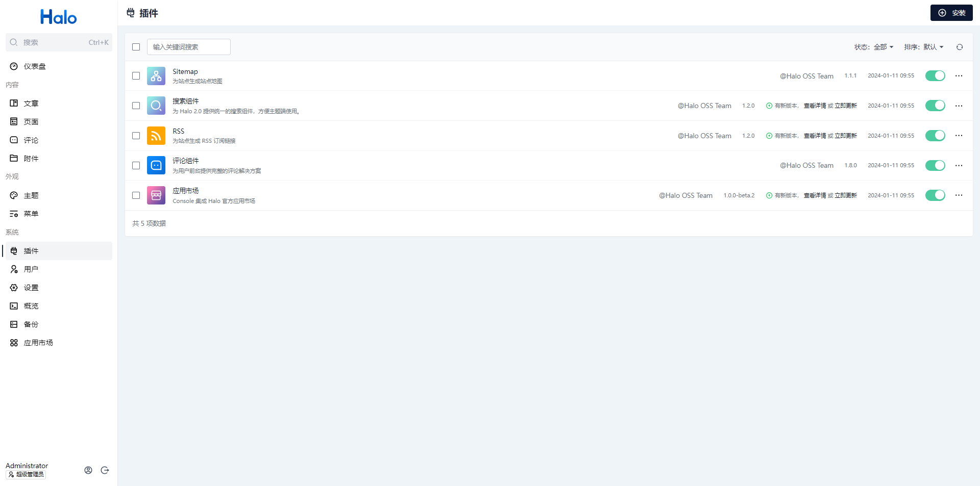Screen dimensions: 980x486
Task: Click the 评论组件 plugin logo
Action: tap(156, 165)
